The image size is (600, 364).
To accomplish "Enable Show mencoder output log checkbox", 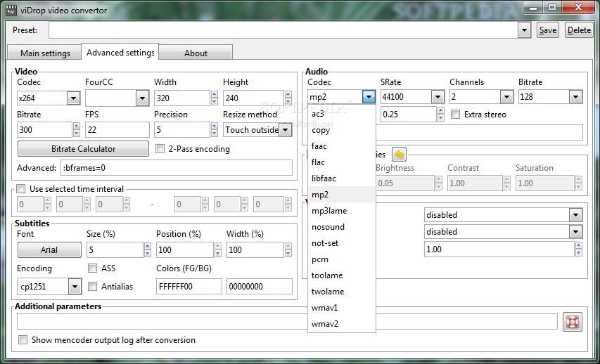I will 23,340.
